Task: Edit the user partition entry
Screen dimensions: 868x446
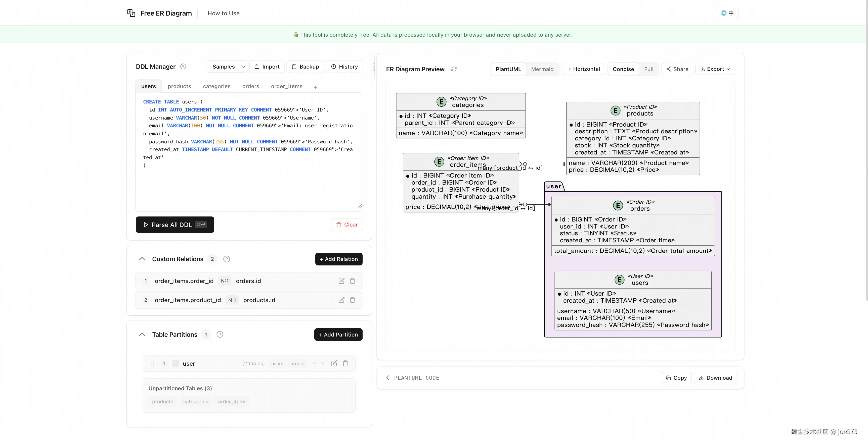Action: click(x=334, y=363)
